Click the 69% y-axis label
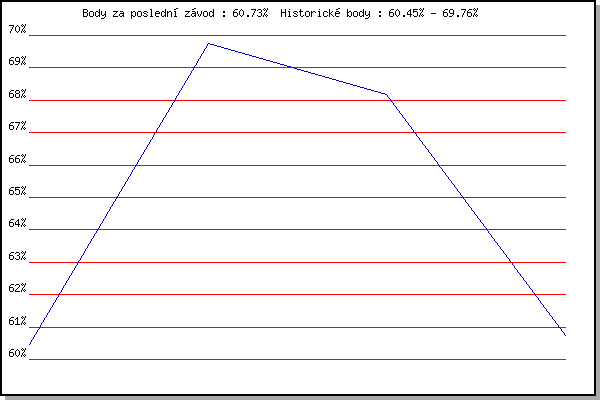Screen dimensions: 600x400 tap(16, 62)
